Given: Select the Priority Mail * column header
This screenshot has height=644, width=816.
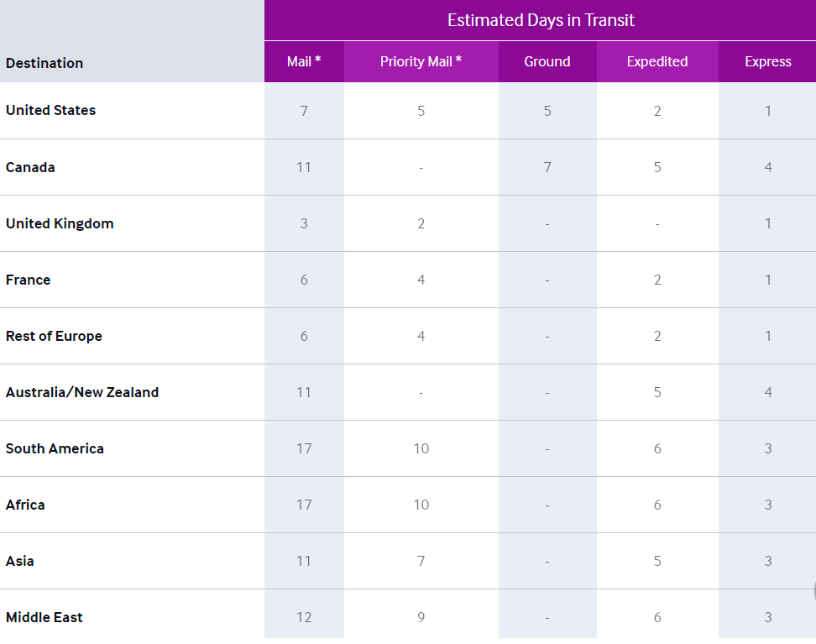Looking at the screenshot, I should pyautogui.click(x=421, y=61).
